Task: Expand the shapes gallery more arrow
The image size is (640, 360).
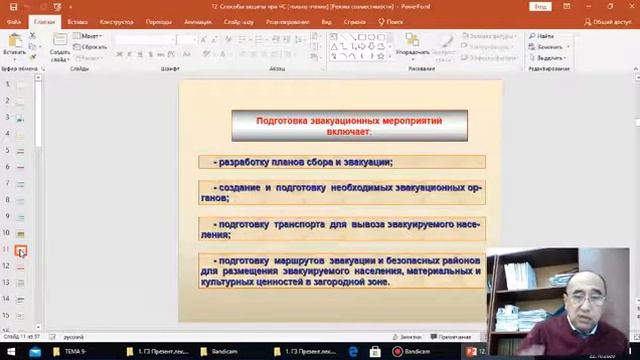Action: point(389,57)
